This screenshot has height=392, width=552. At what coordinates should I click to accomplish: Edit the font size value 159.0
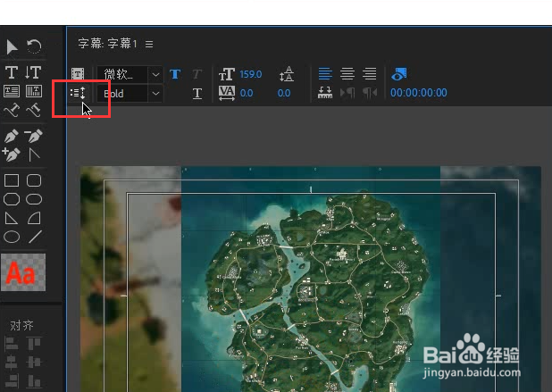pyautogui.click(x=251, y=74)
